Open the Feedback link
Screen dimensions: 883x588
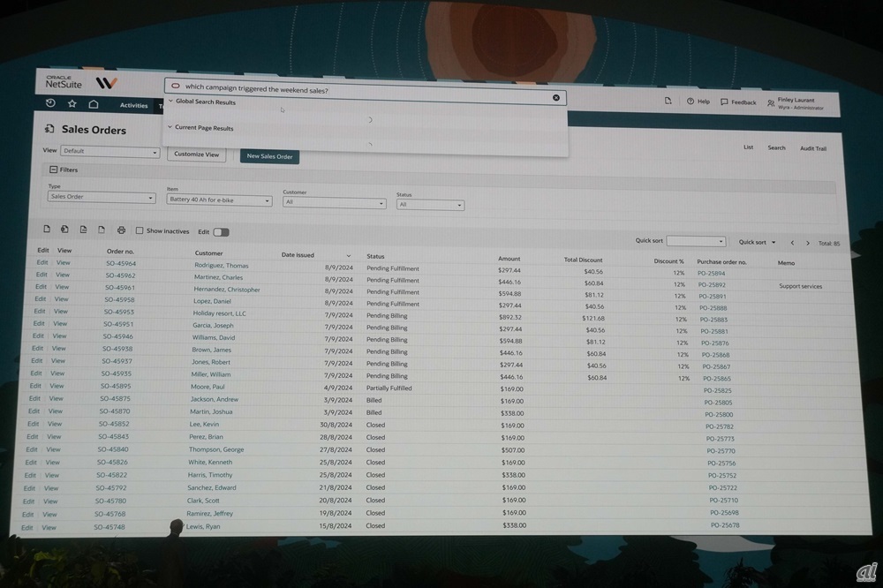[x=738, y=102]
